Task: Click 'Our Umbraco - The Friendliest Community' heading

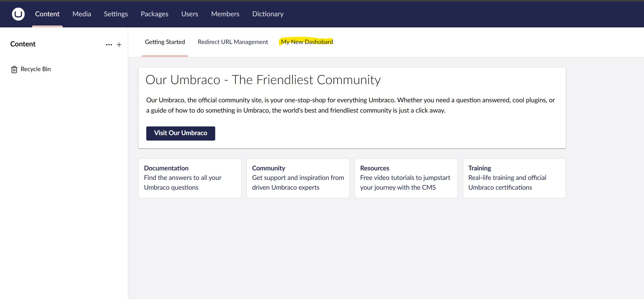Action: 263,80
